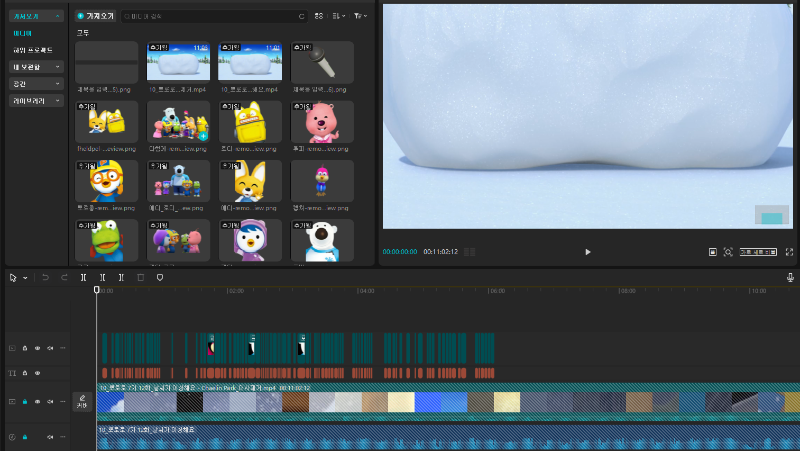Open the sort order dropdown in media panel
This screenshot has height=451, width=800.
pos(339,16)
